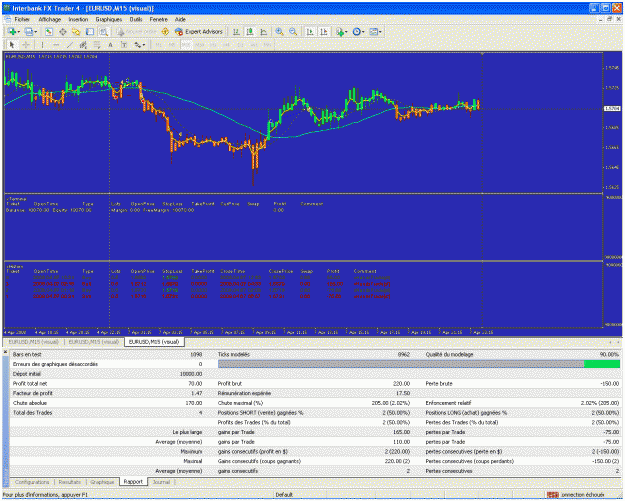Click the Templates icon
The image size is (625, 501).
coord(373,31)
